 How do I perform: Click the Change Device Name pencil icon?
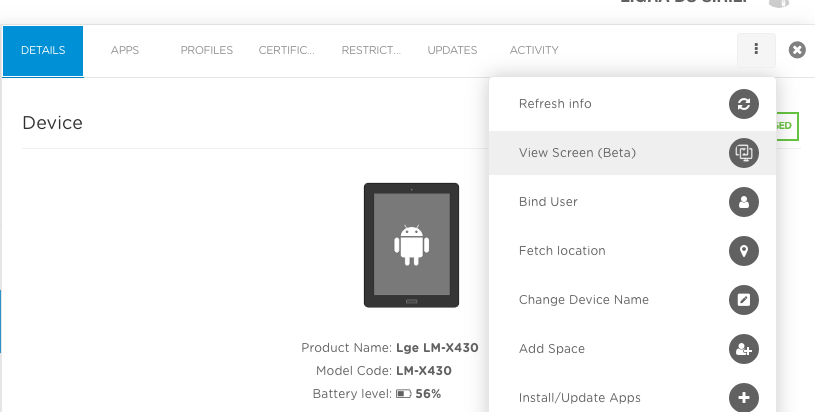[x=744, y=300]
